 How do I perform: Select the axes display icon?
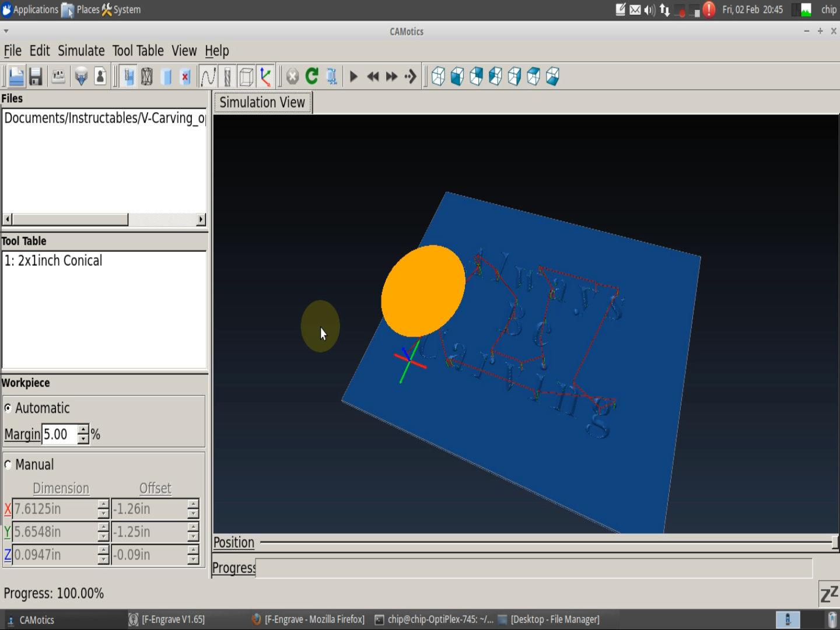coord(266,76)
